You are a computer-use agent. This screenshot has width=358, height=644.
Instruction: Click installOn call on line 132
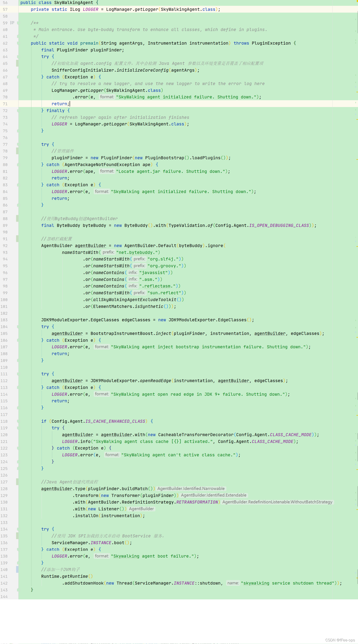[87, 516]
